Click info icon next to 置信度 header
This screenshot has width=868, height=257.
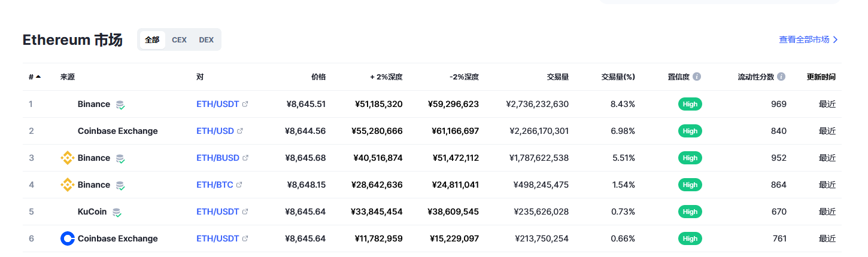click(x=697, y=77)
